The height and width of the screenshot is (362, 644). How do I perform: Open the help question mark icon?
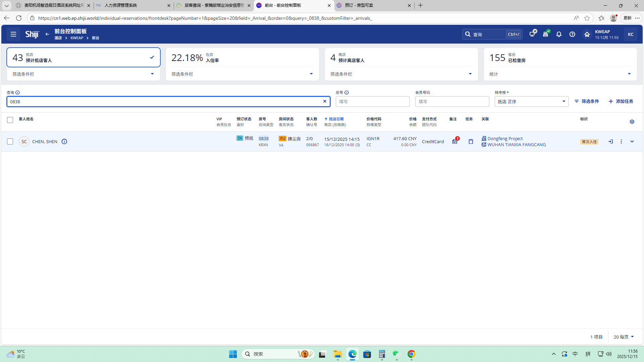point(572,34)
